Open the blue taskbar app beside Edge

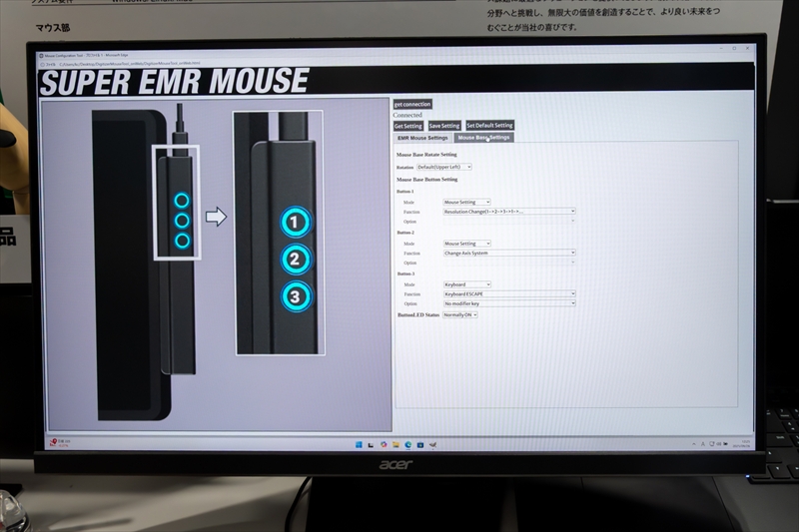coord(420,445)
